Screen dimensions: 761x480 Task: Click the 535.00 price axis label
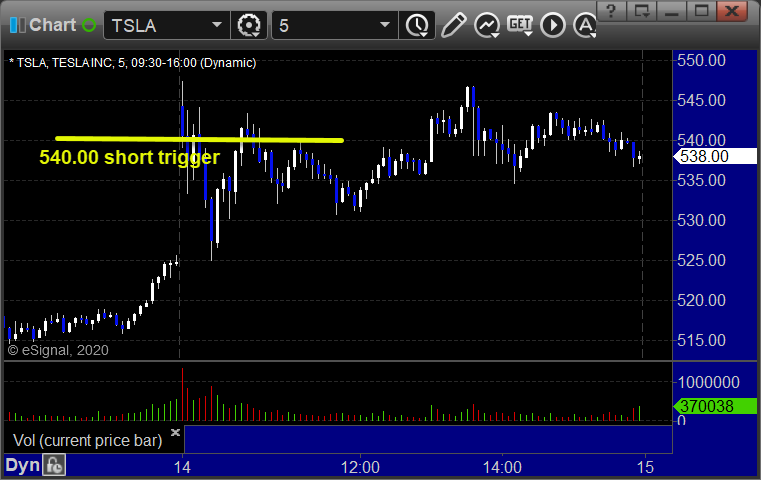701,181
